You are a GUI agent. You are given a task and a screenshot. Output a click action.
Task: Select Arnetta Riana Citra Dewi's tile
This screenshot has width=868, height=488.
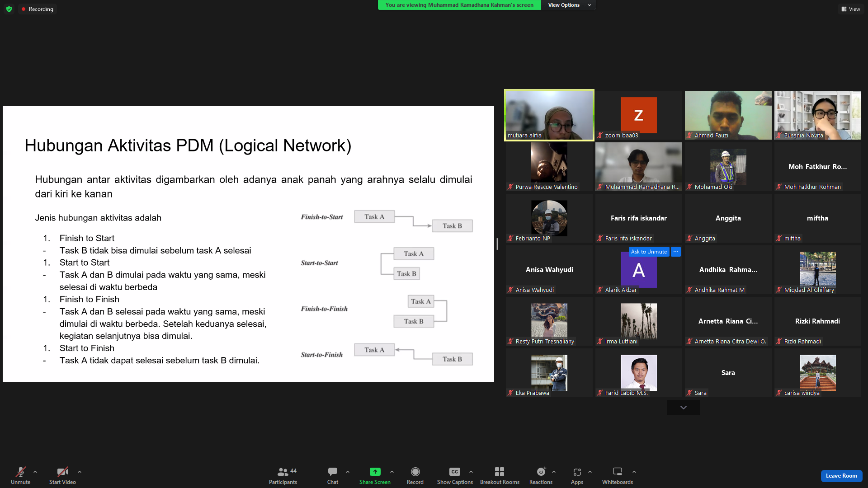pyautogui.click(x=728, y=321)
